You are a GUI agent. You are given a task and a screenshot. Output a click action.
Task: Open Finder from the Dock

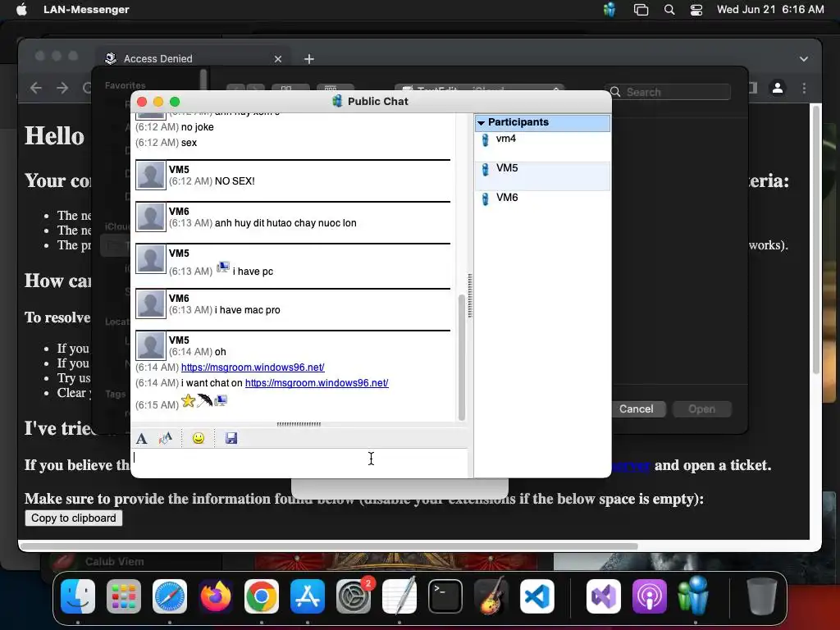78,596
